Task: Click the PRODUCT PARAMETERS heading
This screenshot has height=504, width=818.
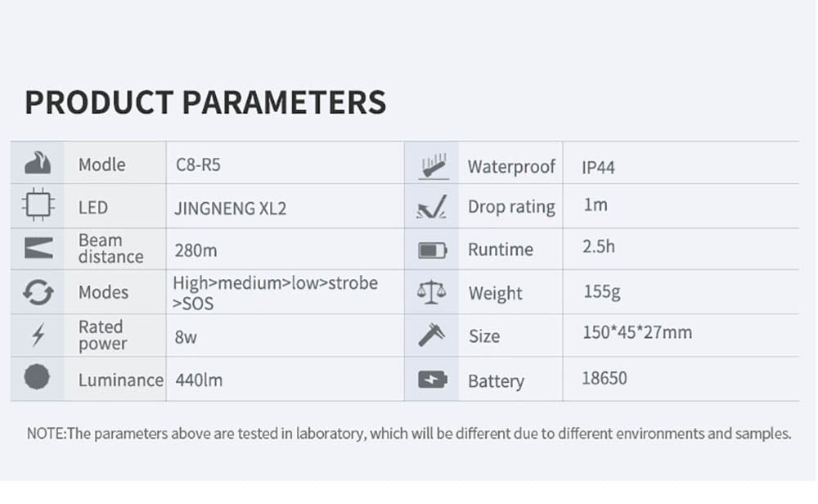Action: click(205, 103)
